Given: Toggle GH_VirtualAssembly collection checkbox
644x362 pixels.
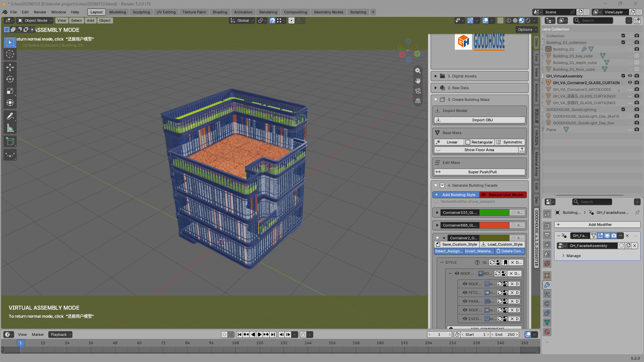Looking at the screenshot, I should (x=623, y=76).
